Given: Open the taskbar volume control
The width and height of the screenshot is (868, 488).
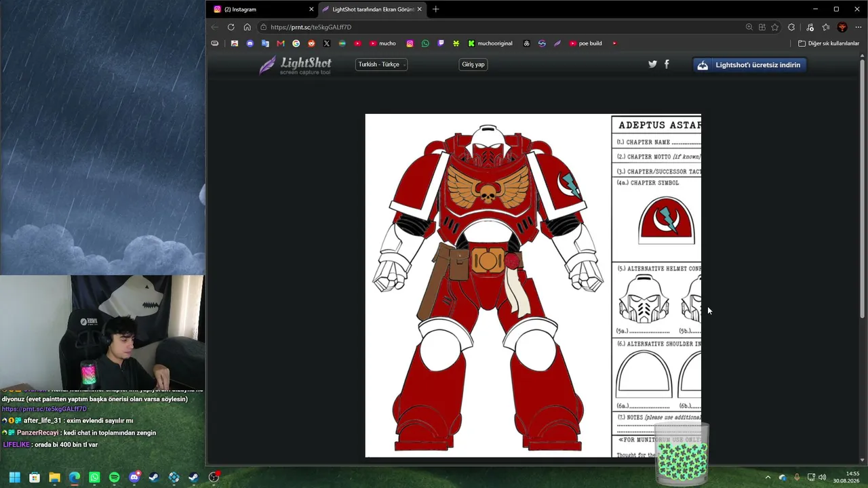Looking at the screenshot, I should [x=822, y=477].
